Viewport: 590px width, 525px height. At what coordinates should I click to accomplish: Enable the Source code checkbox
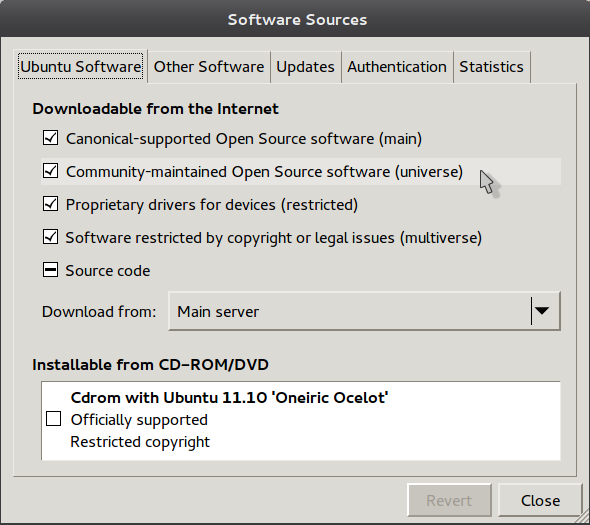[50, 270]
